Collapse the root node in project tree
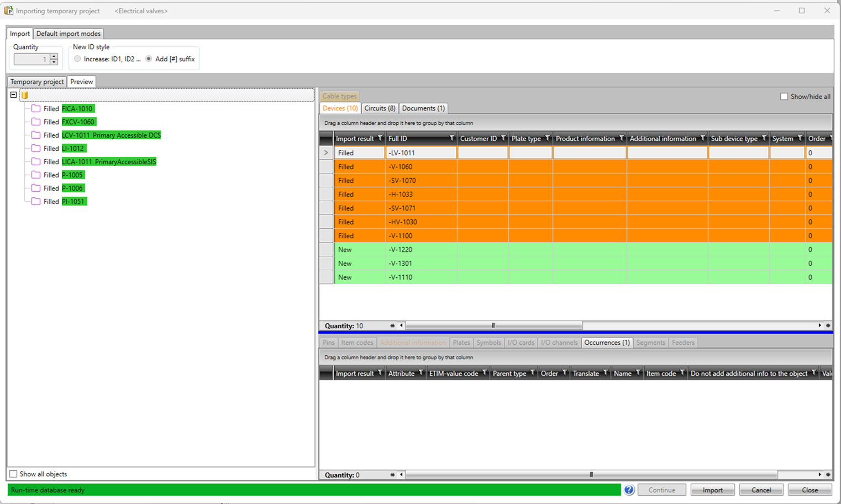The height and width of the screenshot is (504, 841). pyautogui.click(x=13, y=95)
